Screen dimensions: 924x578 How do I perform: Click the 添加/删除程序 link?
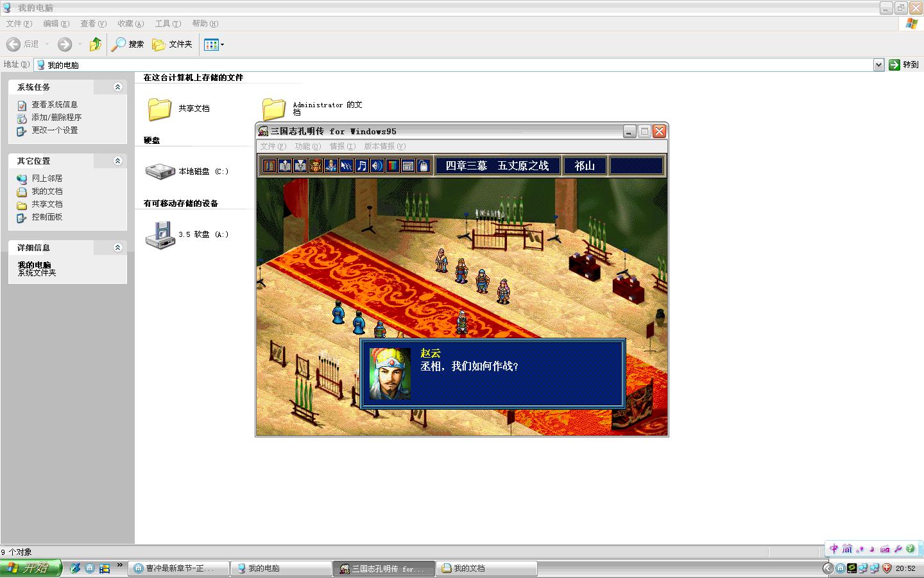(56, 118)
